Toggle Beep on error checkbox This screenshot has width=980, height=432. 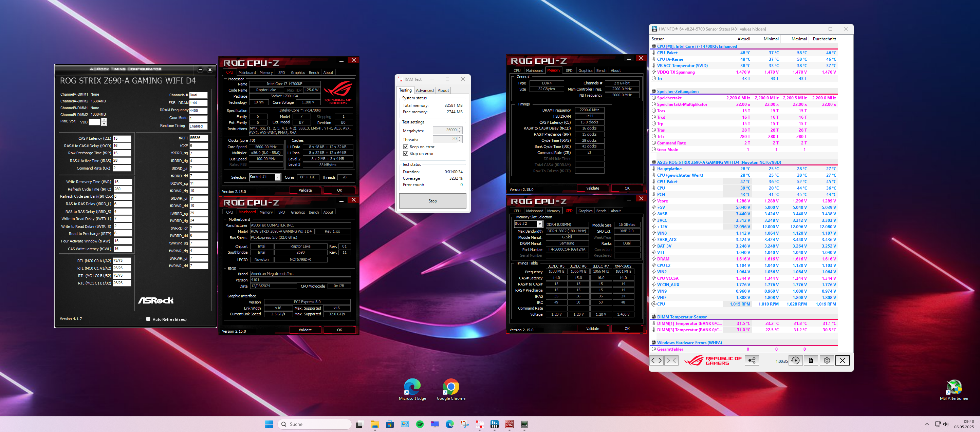pyautogui.click(x=406, y=147)
